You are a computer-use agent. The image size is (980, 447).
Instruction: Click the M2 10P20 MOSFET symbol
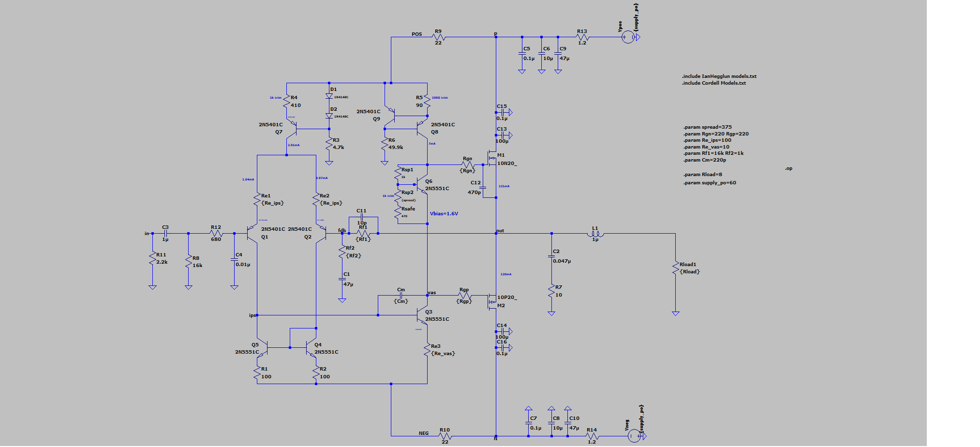click(492, 302)
